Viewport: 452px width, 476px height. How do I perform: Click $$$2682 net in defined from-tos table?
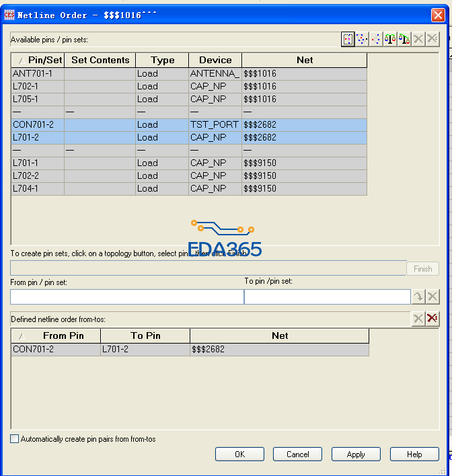(279, 350)
